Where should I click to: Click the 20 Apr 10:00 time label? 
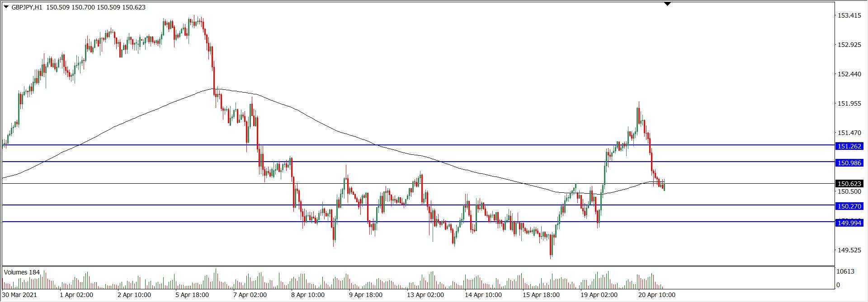[656, 295]
